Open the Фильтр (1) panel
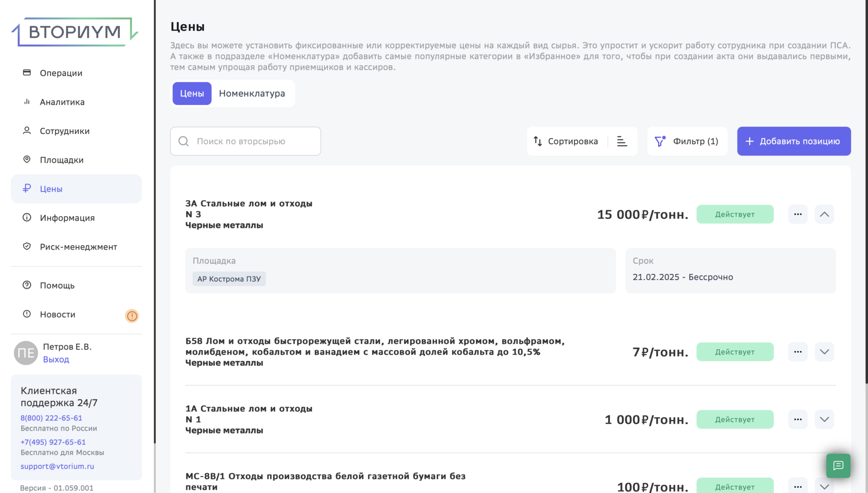This screenshot has width=868, height=493. pos(687,142)
